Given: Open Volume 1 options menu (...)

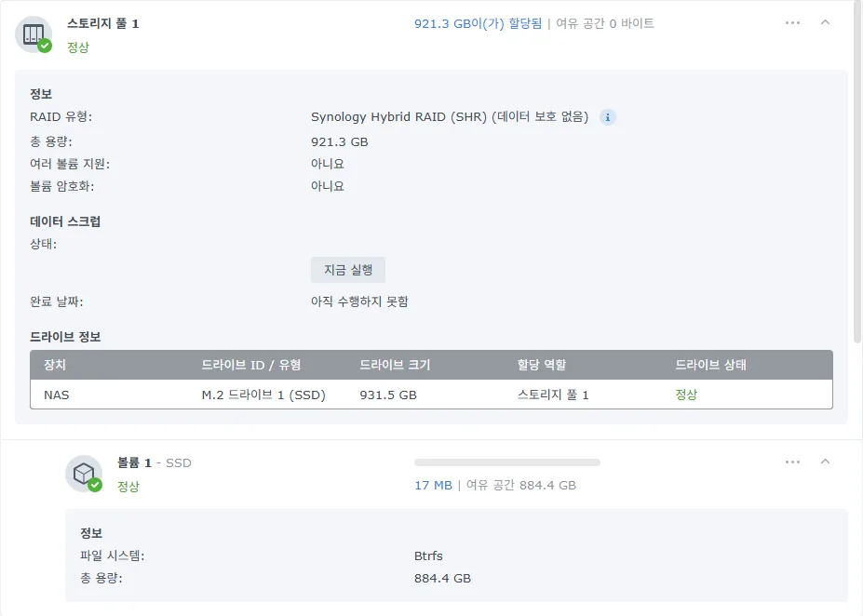Looking at the screenshot, I should click(792, 461).
